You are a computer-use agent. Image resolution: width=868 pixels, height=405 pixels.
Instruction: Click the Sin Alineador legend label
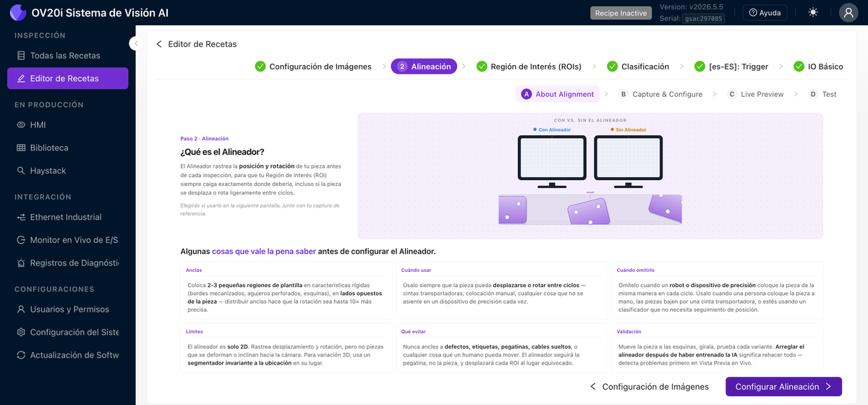pyautogui.click(x=628, y=129)
